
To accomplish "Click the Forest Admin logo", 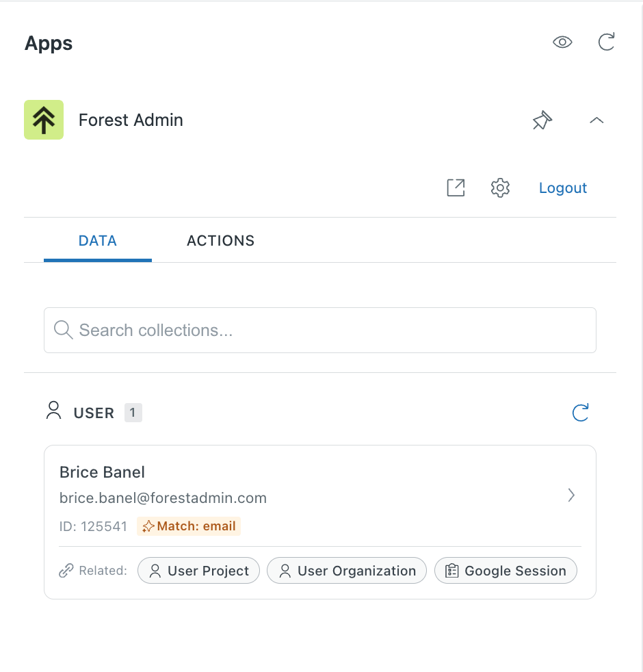I will [x=44, y=120].
